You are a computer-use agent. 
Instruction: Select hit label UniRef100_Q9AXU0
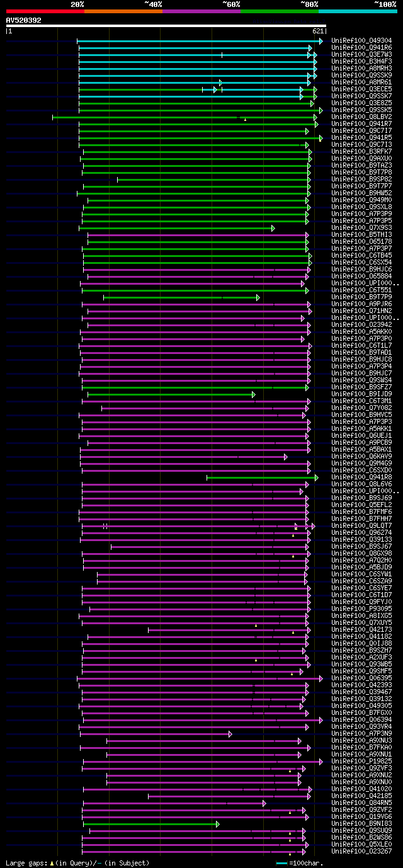point(361,159)
